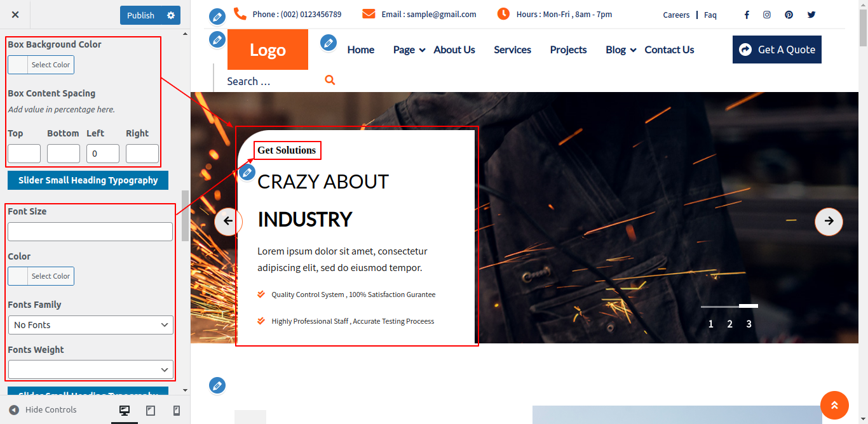Close the customizer with the X icon
Viewport: 868px width, 424px height.
15,15
